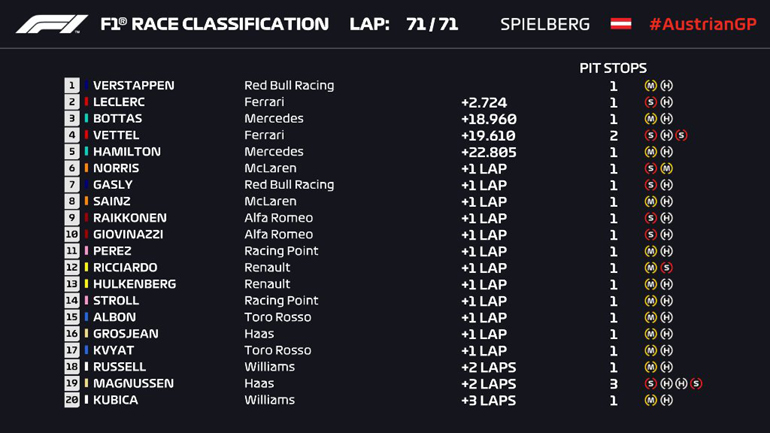
Task: Click Bottas's teal team color bar
Action: 86,119
